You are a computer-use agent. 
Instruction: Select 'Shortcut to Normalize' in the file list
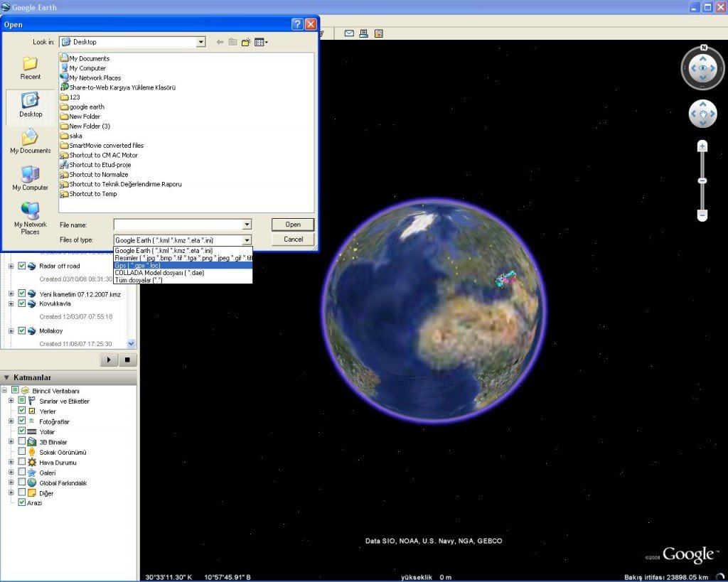pos(95,175)
